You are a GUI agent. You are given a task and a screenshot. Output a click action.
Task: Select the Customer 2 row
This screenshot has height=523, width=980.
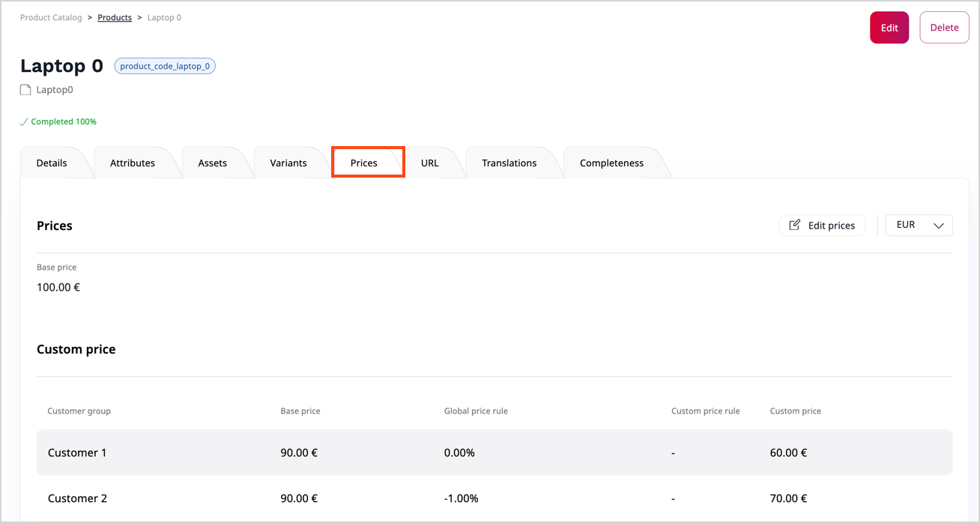click(x=494, y=498)
